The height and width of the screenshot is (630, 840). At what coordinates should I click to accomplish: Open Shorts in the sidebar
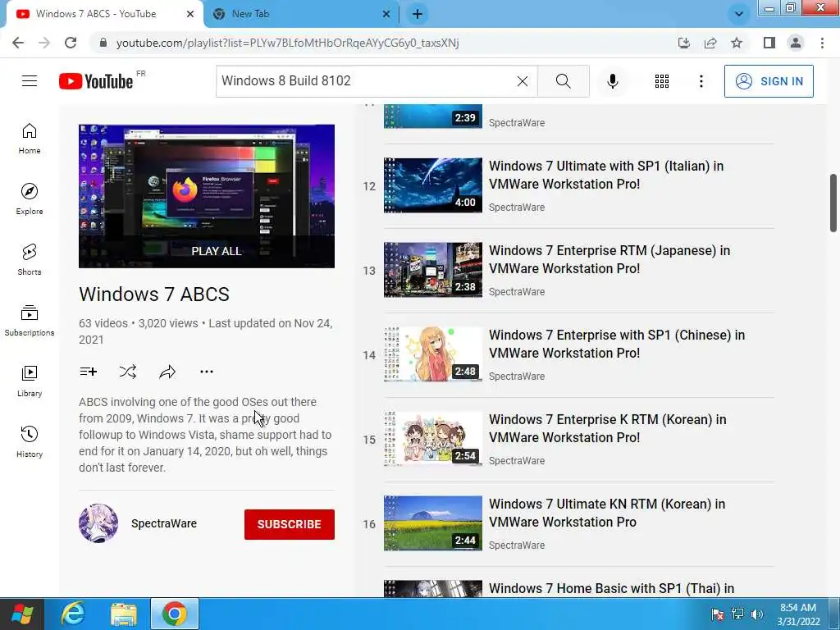click(x=30, y=260)
